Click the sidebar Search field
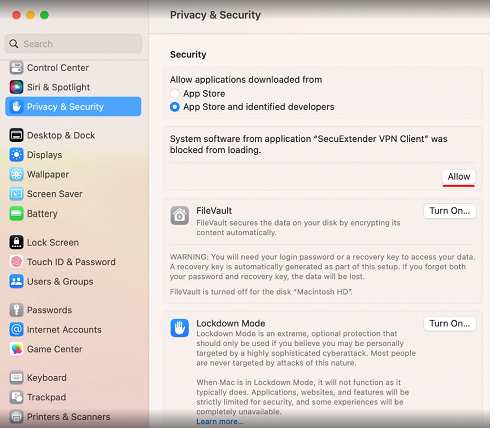Viewport: 500px width, 429px height. [73, 44]
